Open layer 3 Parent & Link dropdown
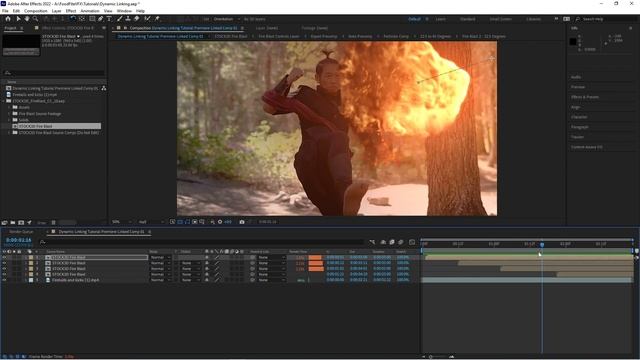 pos(271,269)
